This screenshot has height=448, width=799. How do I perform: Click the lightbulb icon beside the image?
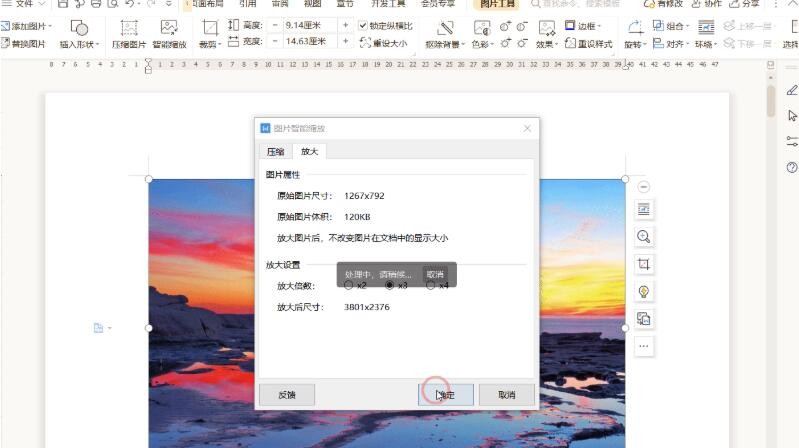coord(644,291)
